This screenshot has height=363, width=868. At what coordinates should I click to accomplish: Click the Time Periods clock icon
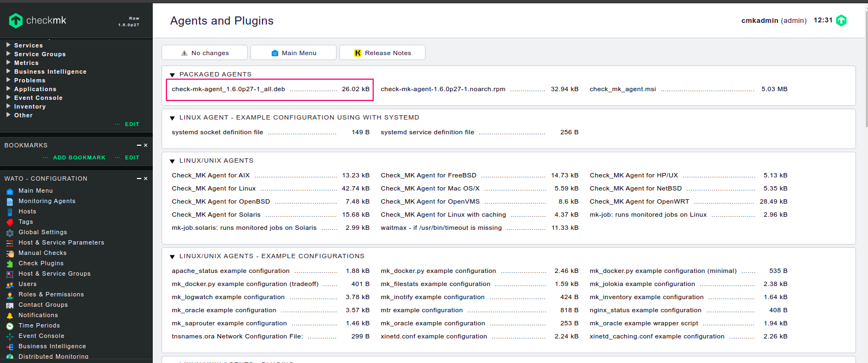coord(10,326)
